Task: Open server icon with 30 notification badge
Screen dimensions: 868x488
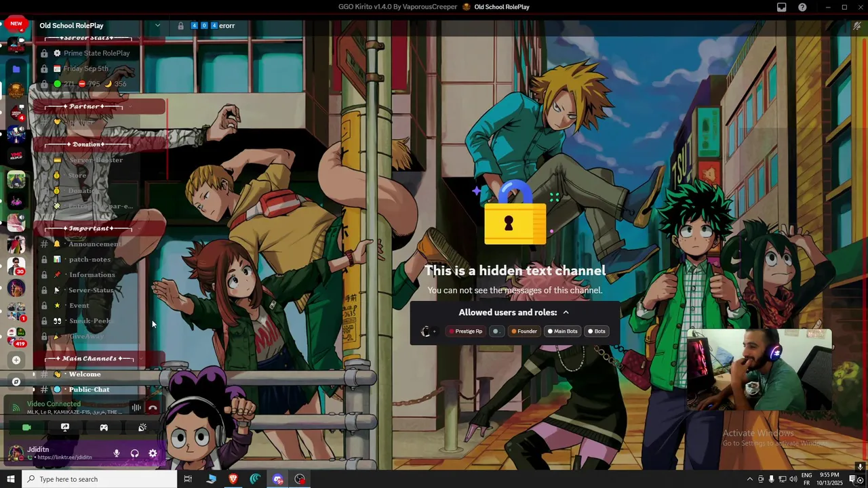Action: point(16,266)
